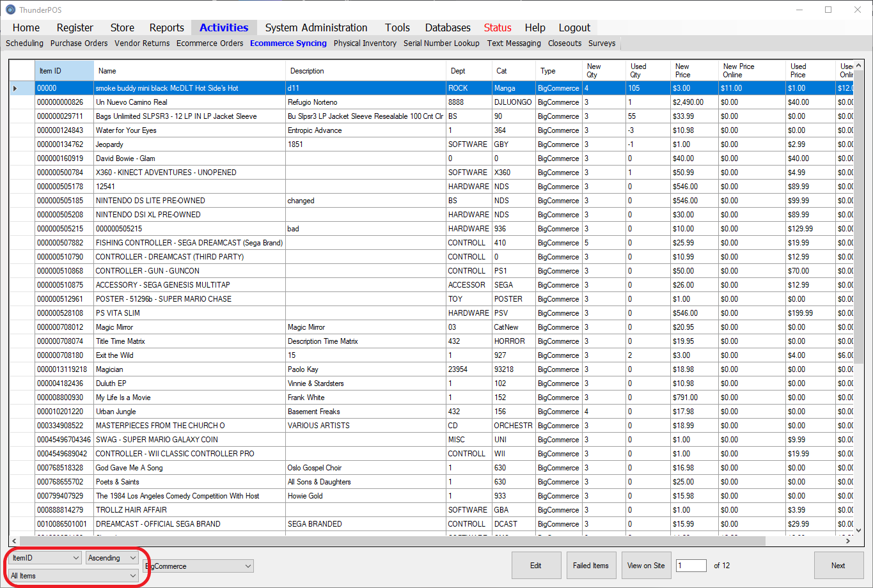Switch to Vendor Returns tab
Image resolution: width=873 pixels, height=588 pixels.
[142, 43]
